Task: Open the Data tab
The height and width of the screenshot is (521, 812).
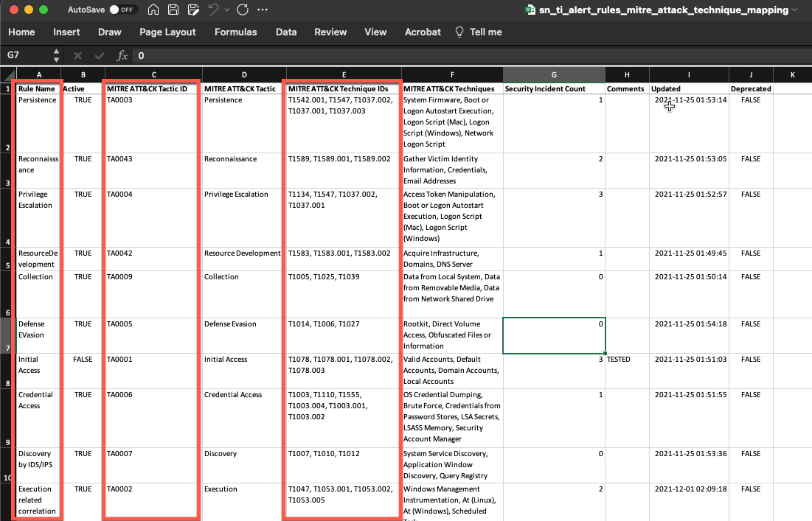Action: click(x=286, y=32)
